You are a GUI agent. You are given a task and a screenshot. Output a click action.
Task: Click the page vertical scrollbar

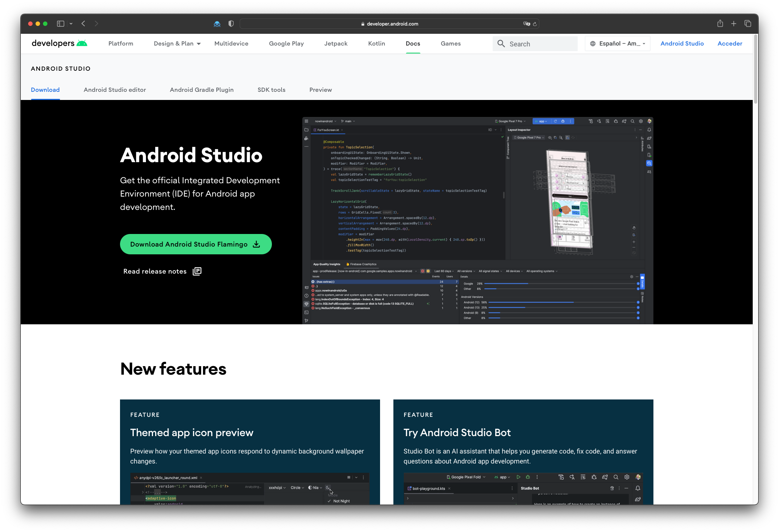(755, 68)
